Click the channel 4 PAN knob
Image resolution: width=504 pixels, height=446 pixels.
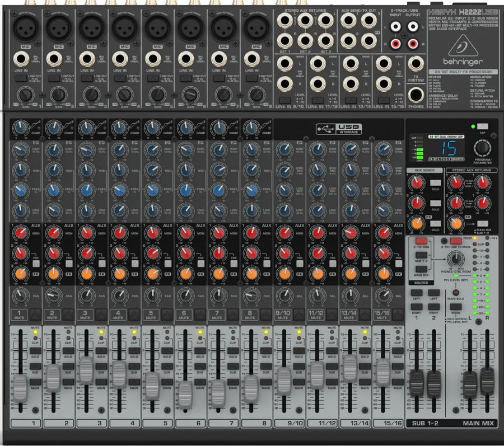coord(119,295)
